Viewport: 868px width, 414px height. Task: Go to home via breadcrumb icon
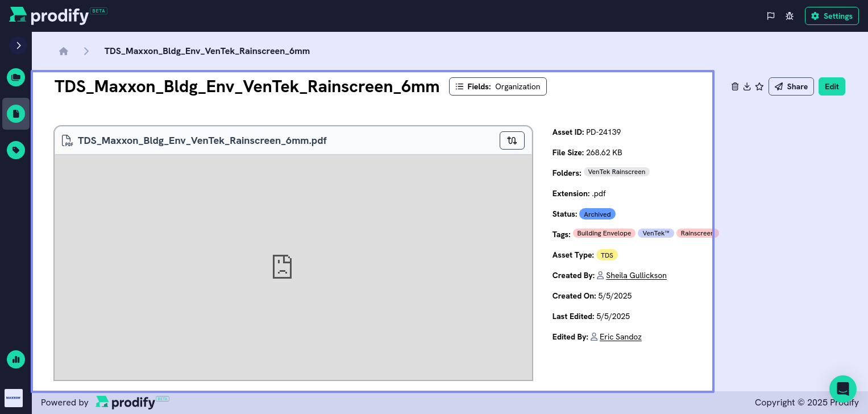(64, 51)
